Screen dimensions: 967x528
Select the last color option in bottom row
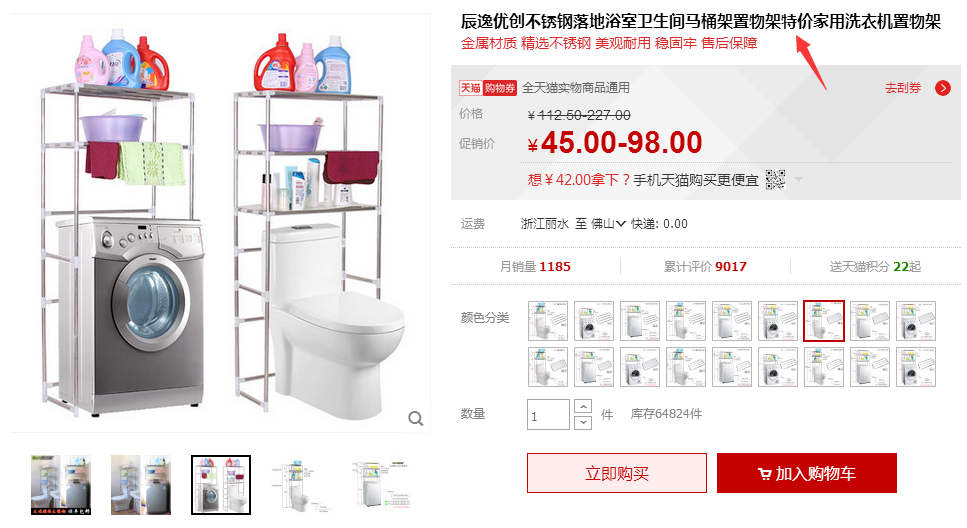coord(916,367)
